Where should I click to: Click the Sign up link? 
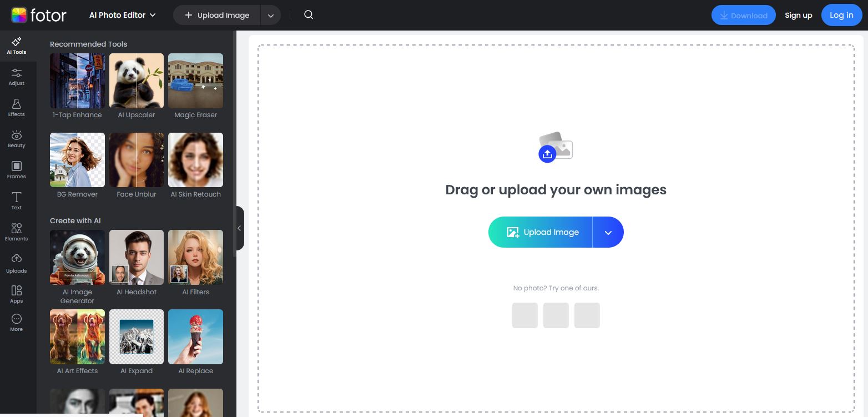click(798, 16)
